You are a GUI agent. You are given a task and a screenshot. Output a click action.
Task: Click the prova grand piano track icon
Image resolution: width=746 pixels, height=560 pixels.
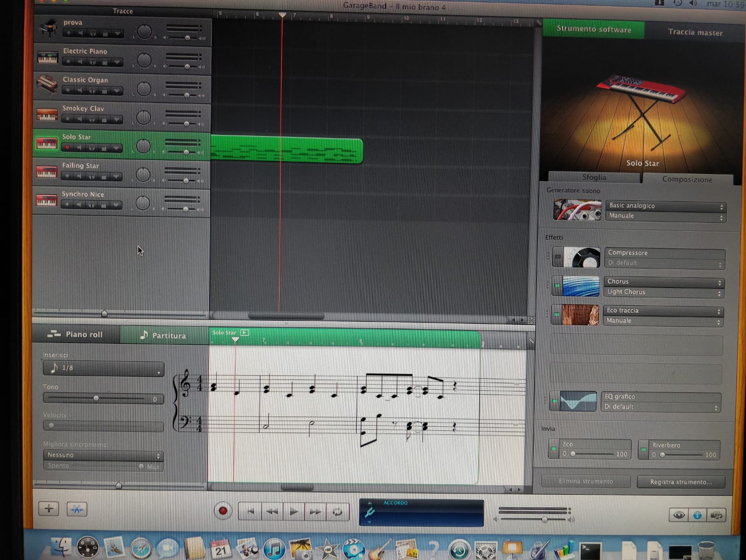click(x=49, y=29)
